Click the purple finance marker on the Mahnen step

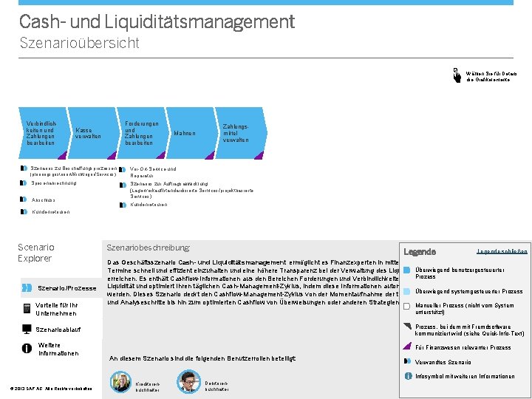point(210,155)
